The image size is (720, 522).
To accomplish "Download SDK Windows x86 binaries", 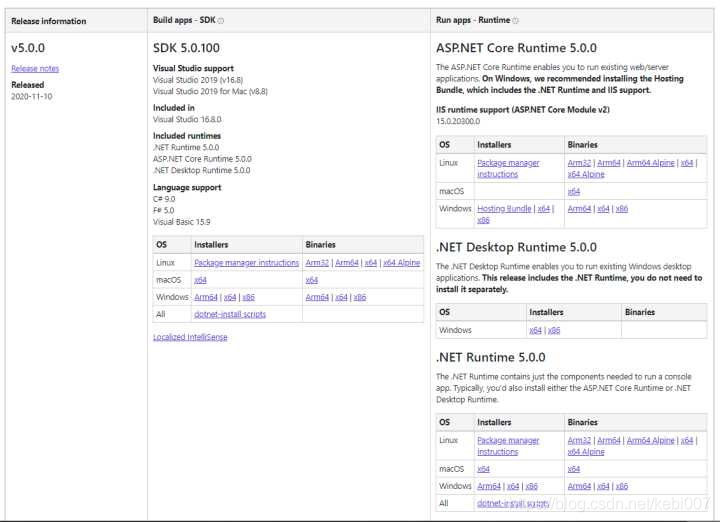I will 360,297.
